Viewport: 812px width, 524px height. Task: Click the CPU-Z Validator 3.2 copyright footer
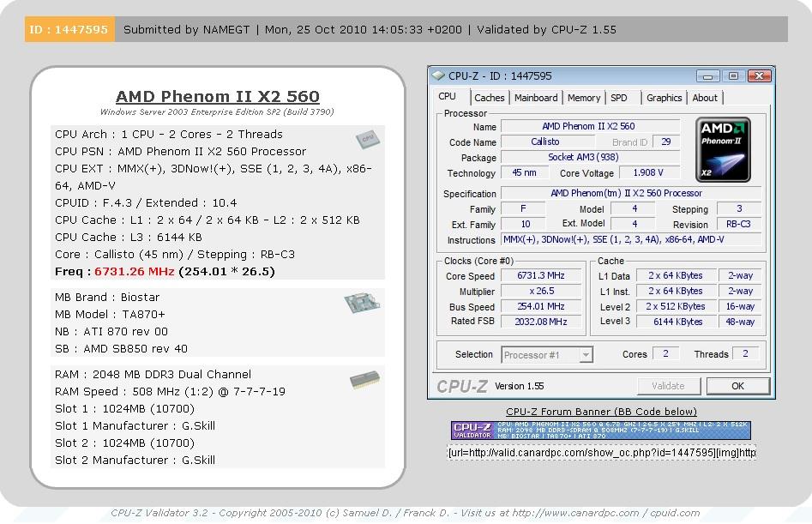[x=405, y=513]
